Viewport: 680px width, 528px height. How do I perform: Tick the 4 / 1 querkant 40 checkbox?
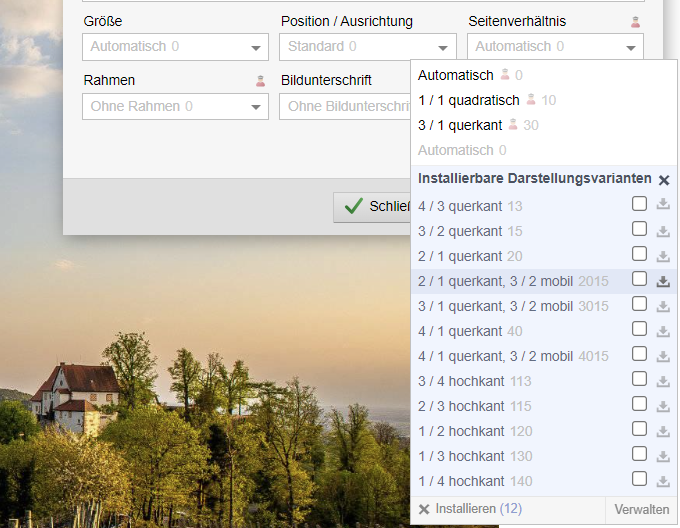(639, 329)
